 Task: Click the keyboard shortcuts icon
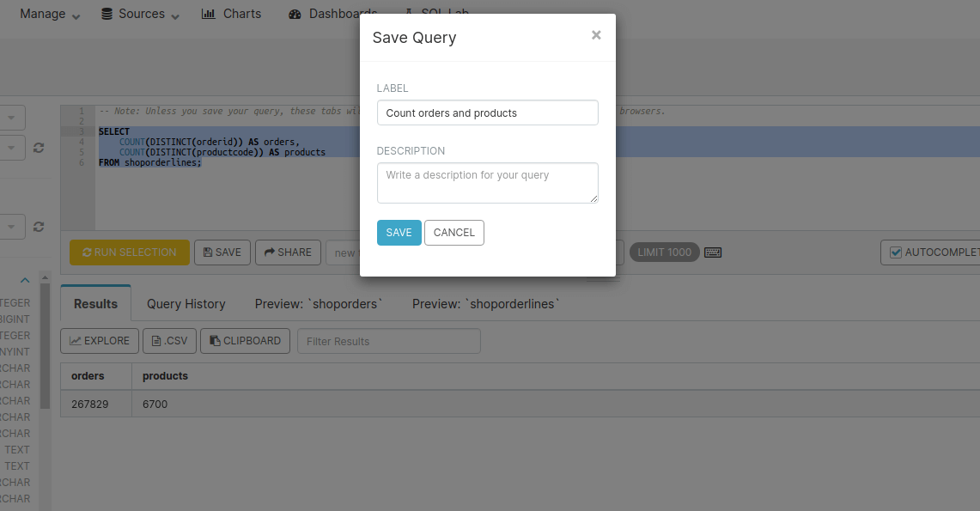click(713, 252)
